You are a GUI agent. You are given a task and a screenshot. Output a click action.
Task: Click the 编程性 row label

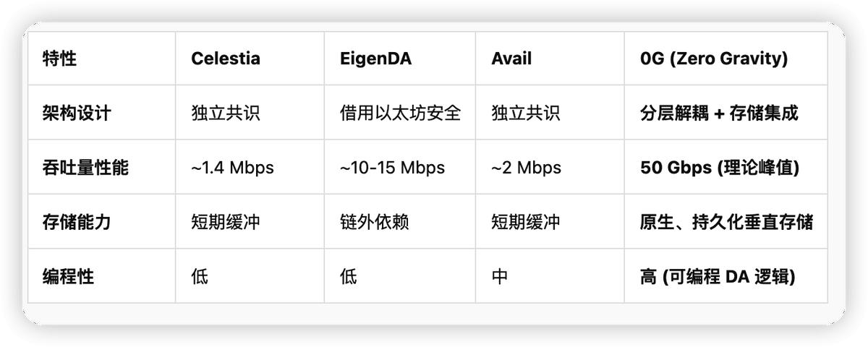coord(68,276)
